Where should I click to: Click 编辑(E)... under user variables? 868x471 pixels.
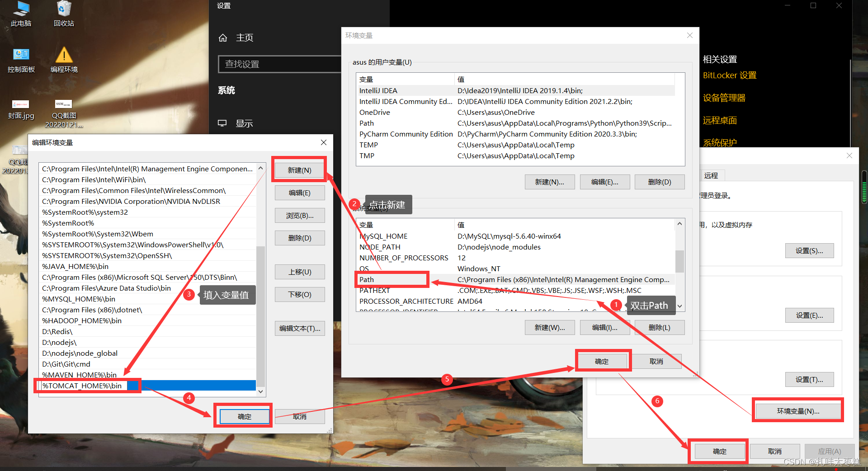coord(604,182)
